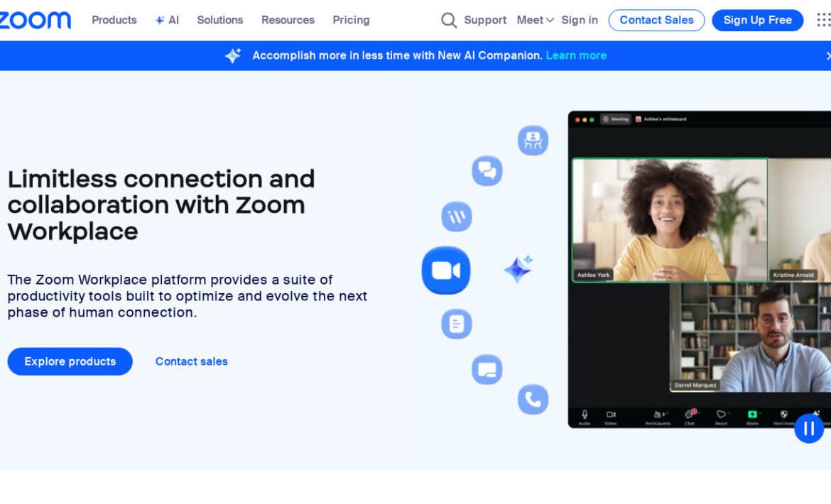Open the Resources menu
Screen dimensions: 831x504
click(x=288, y=20)
